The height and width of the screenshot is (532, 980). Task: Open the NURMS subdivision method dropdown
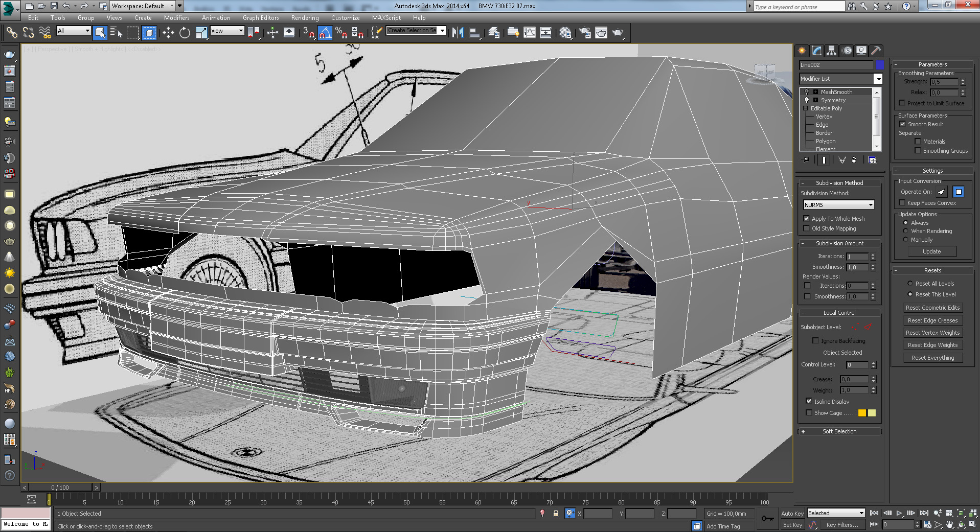coord(839,205)
